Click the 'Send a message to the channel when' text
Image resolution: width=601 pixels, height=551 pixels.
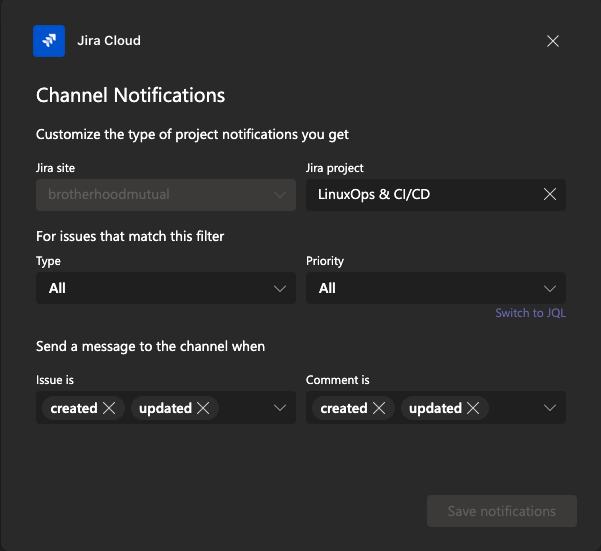coord(150,346)
